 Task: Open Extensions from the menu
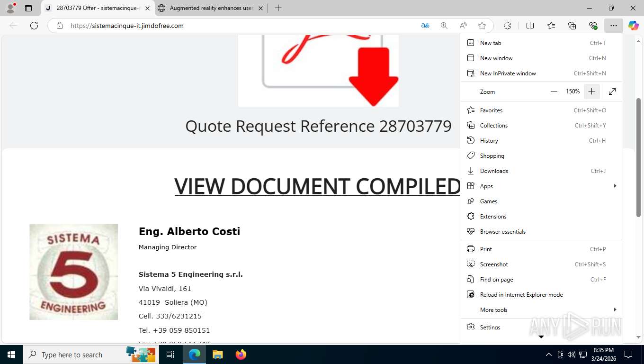[x=541, y=216]
